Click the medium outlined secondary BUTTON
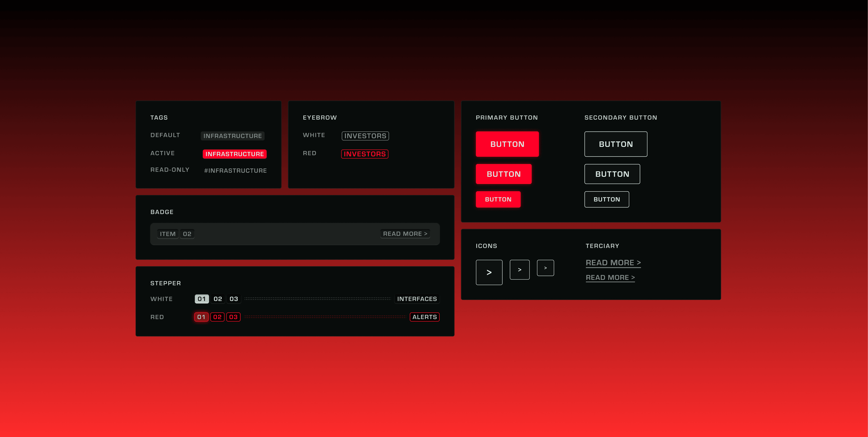 click(612, 174)
